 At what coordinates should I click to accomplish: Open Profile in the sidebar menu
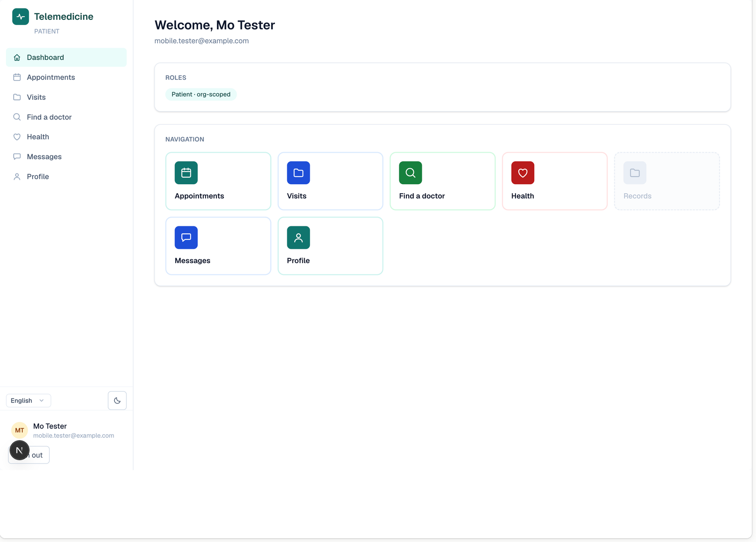point(66,177)
